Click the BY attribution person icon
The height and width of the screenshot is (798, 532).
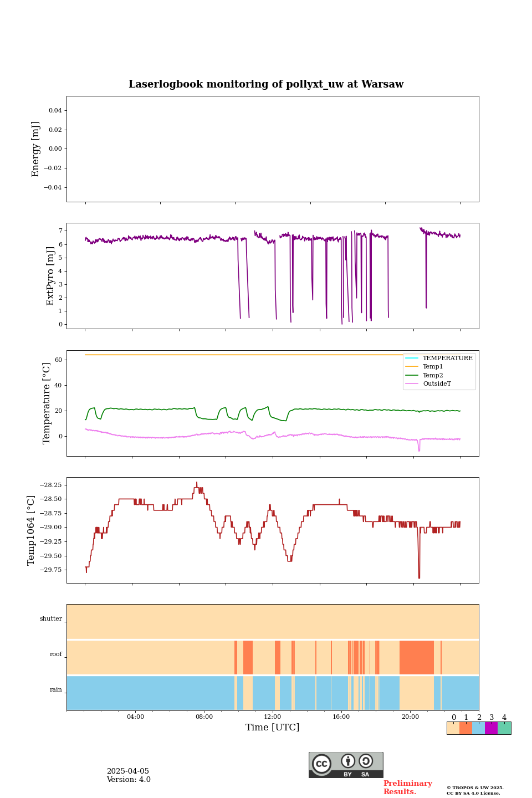348,761
